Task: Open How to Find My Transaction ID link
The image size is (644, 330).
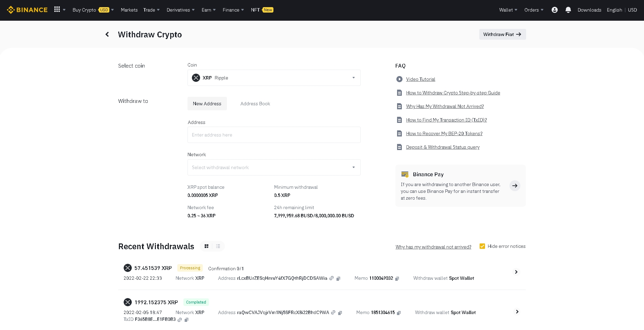Action: (446, 120)
